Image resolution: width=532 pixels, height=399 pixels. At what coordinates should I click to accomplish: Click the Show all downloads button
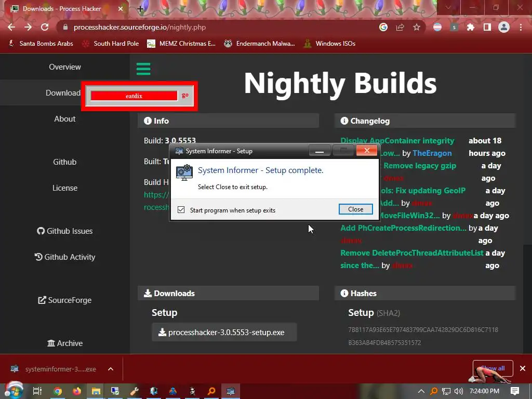click(493, 368)
